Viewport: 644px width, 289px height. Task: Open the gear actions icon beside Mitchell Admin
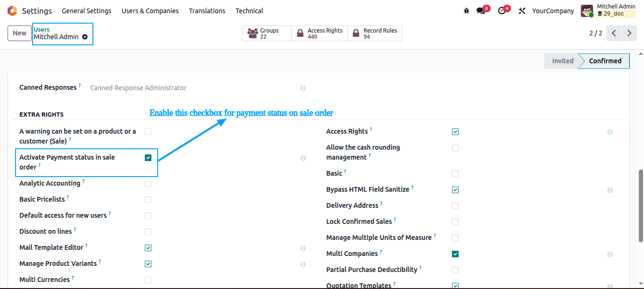click(85, 37)
